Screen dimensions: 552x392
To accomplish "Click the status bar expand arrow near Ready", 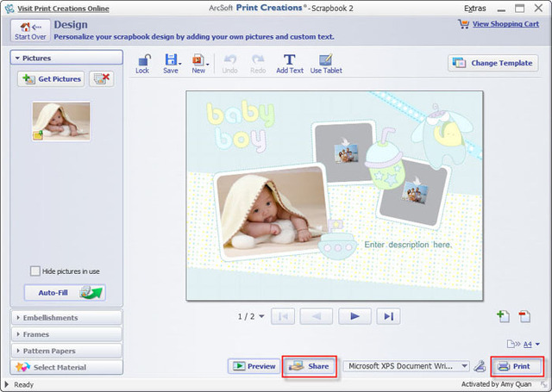I will pos(7,384).
